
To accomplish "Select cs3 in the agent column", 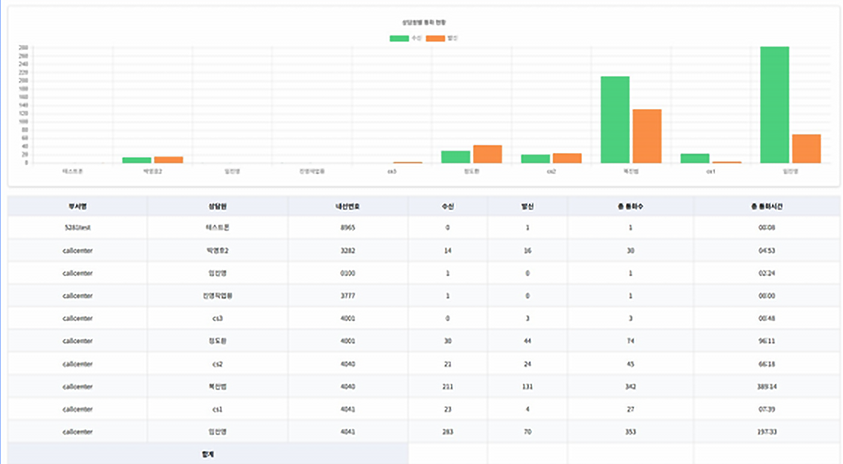I will (217, 318).
